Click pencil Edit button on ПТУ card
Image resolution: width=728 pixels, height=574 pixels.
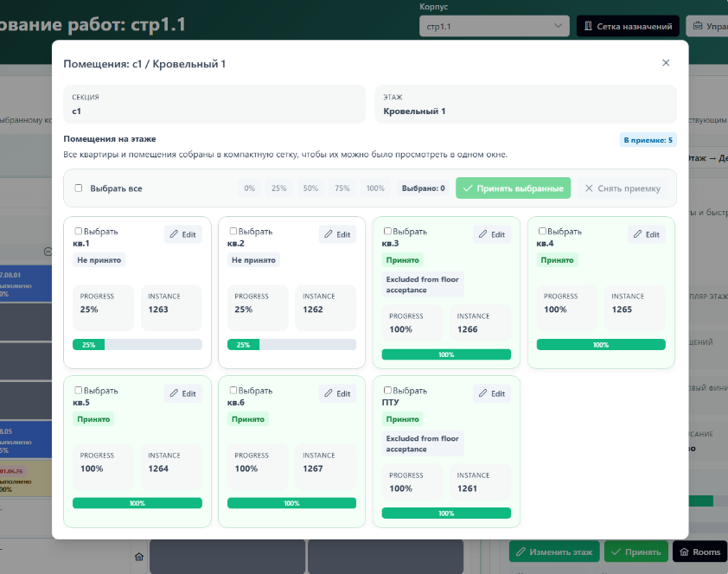coord(492,393)
